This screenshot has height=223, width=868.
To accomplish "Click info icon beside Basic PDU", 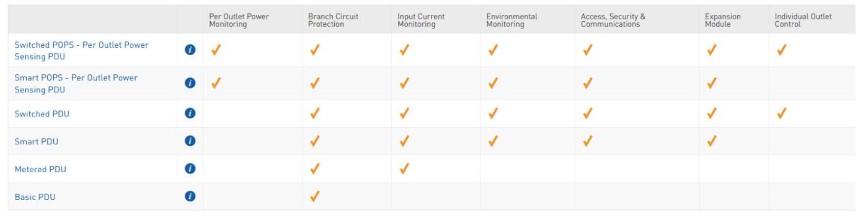I will 190,196.
